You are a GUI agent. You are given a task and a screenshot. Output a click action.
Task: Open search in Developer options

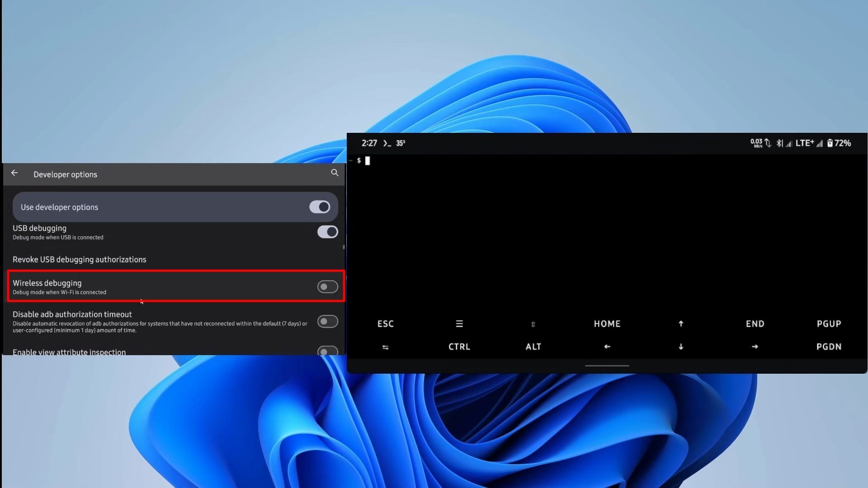point(335,173)
